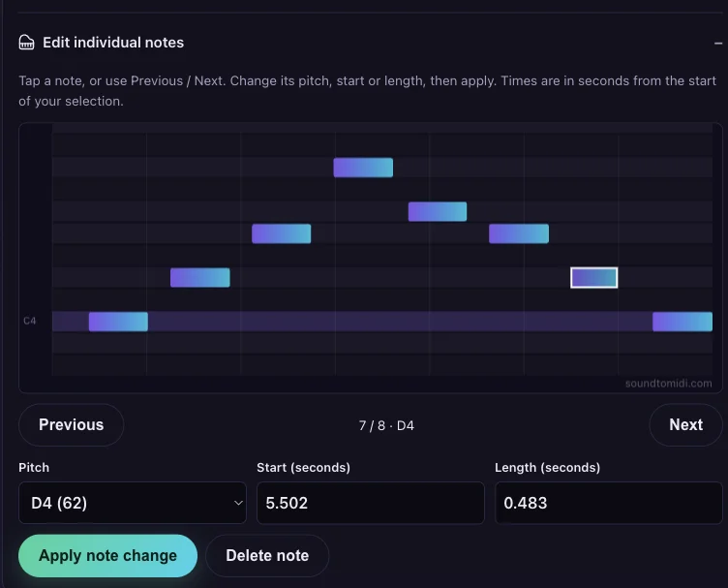
Task: Click the piano icon beside Edit individual notes
Action: (26, 43)
